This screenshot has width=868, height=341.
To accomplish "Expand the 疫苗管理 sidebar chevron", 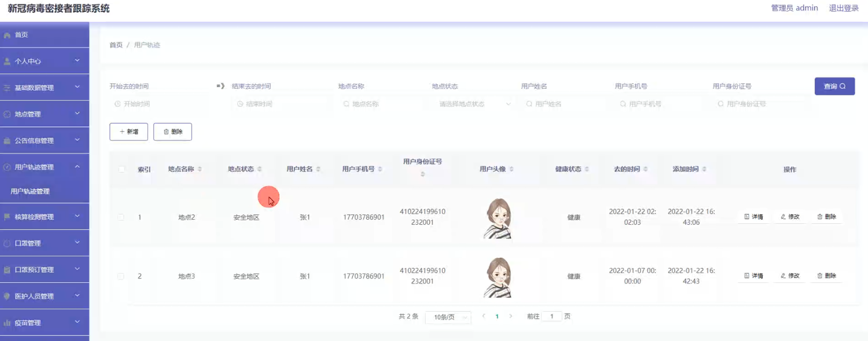I will (77, 322).
